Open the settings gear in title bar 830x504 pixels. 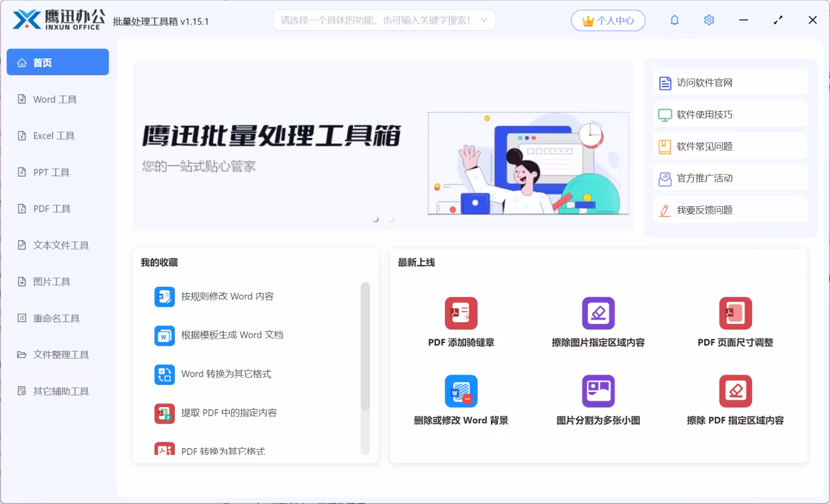coord(709,20)
